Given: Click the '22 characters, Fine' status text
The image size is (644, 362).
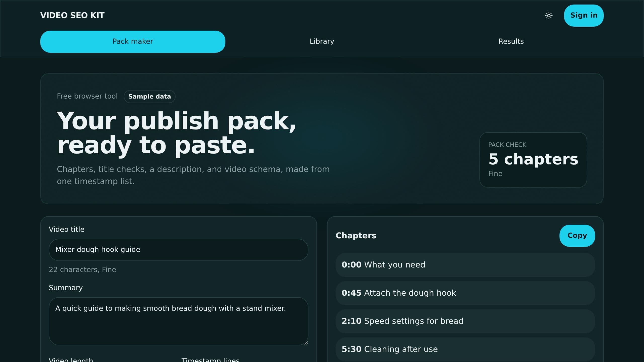Looking at the screenshot, I should coord(83,270).
